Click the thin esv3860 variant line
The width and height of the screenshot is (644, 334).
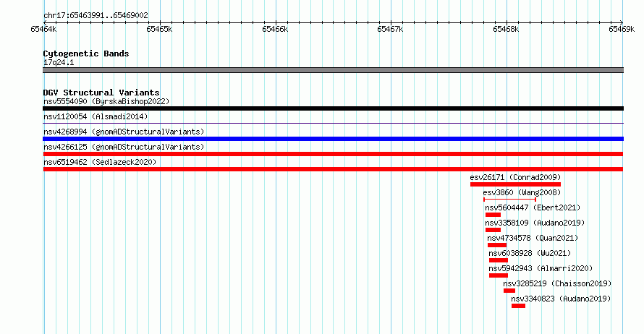[x=509, y=200]
